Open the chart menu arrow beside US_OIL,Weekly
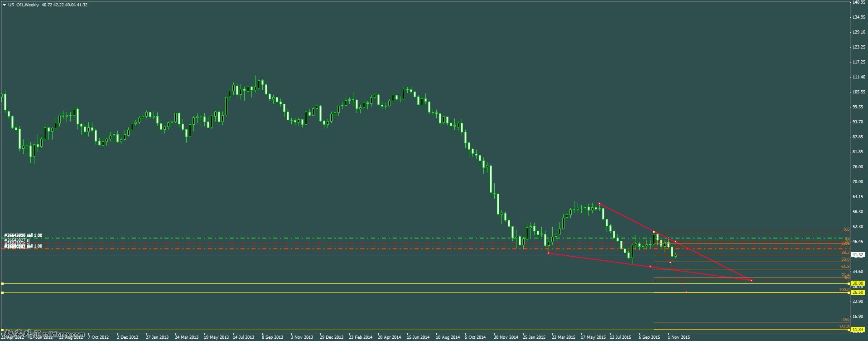 tap(4, 5)
